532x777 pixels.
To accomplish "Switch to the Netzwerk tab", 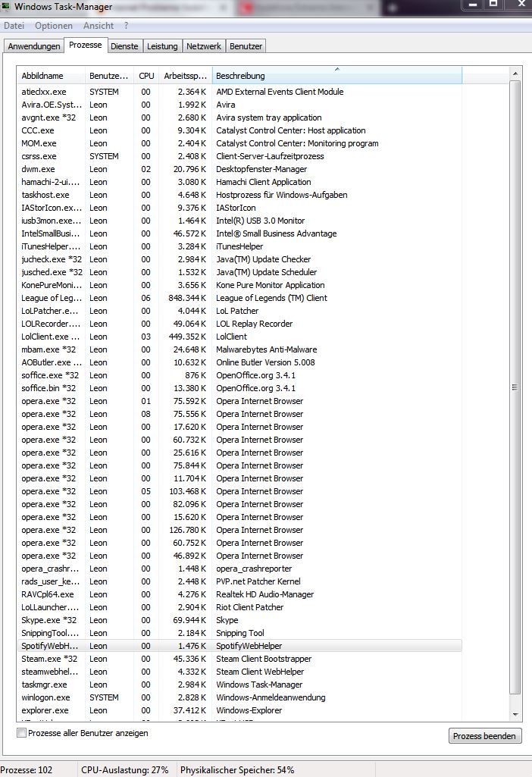I will pos(204,46).
